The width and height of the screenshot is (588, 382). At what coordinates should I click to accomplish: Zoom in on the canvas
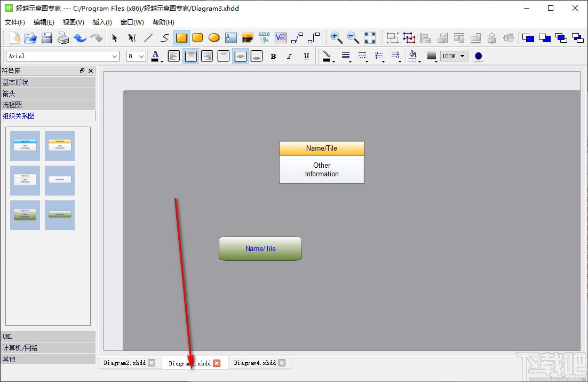[x=336, y=38]
